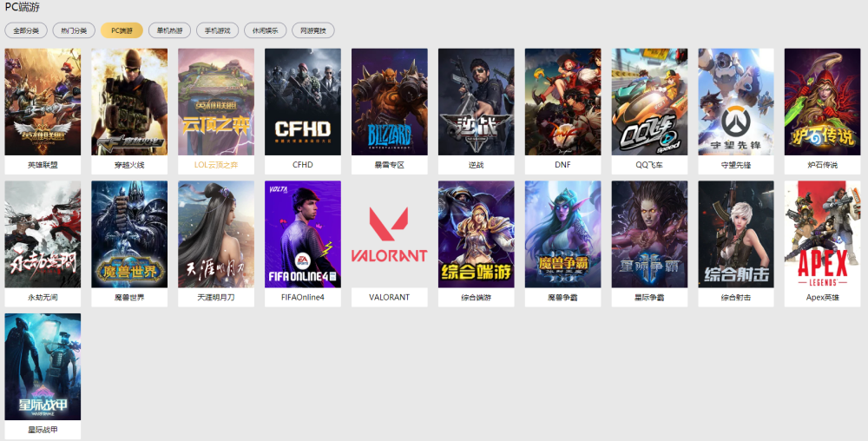
Task: Switch to 手机游戏 category
Action: [x=218, y=30]
